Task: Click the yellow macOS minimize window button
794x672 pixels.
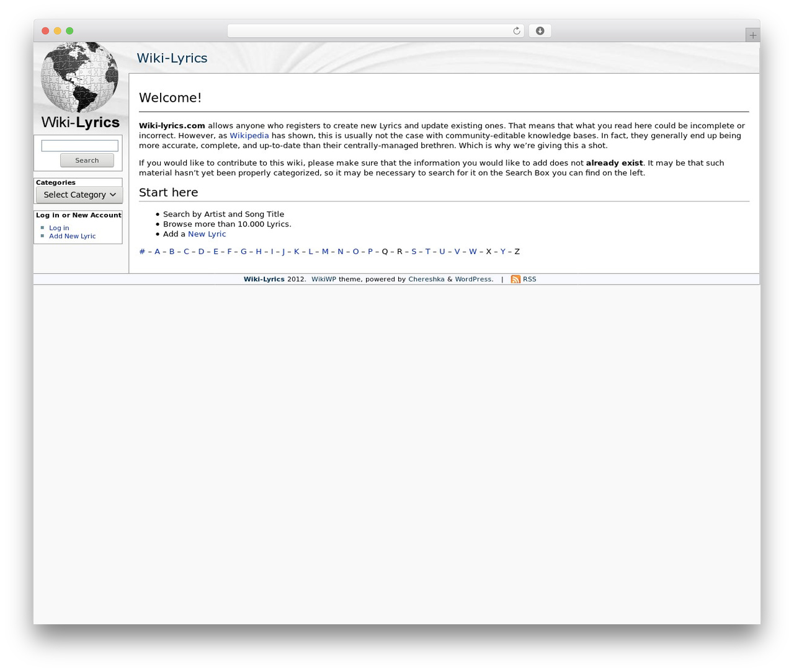Action: 57,31
